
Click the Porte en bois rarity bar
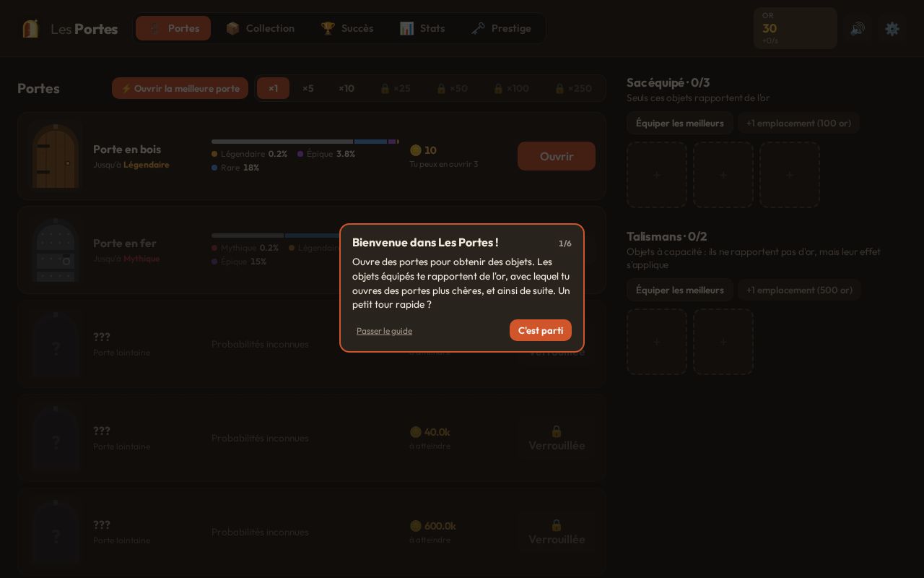(x=305, y=142)
